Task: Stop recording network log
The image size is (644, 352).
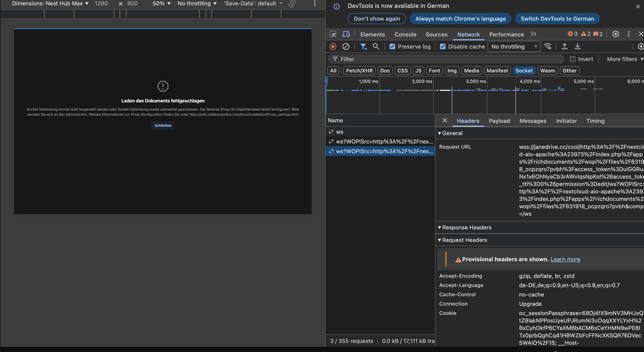Action: (x=333, y=46)
